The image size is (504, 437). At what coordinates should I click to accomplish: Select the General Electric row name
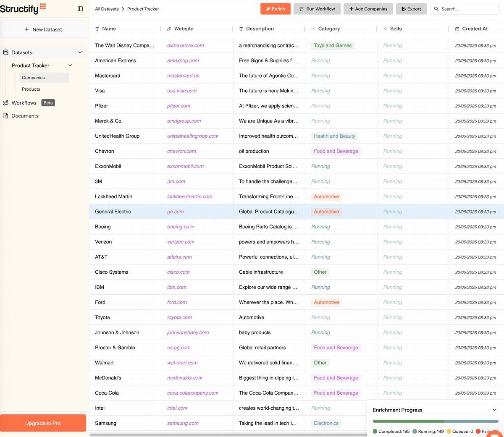click(x=113, y=212)
